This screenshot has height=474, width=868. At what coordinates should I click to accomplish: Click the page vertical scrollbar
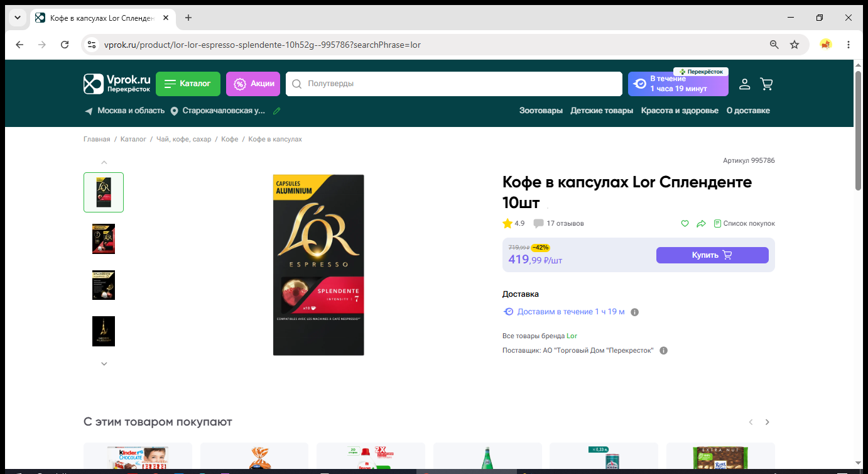click(x=858, y=130)
